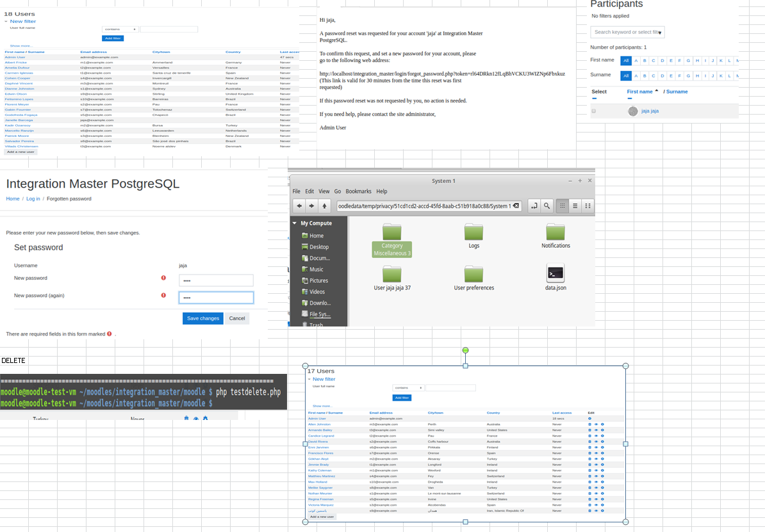The image size is (765, 532).
Task: Switch to list view in file manager
Action: click(575, 206)
